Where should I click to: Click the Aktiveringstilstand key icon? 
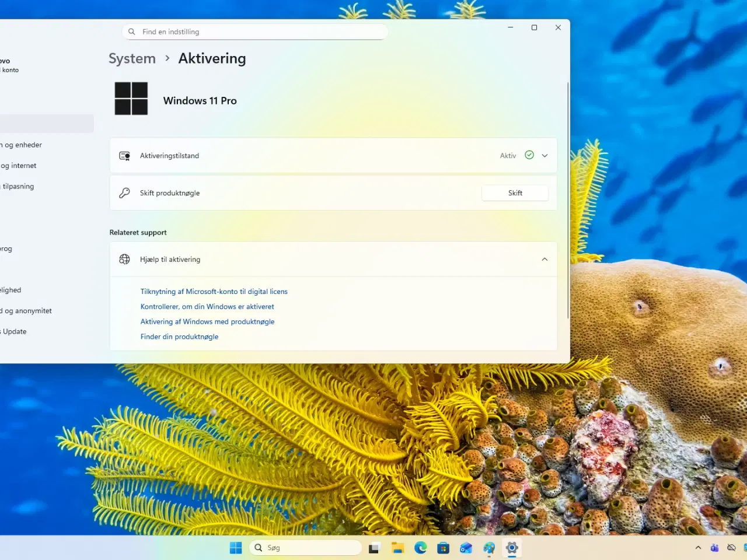click(x=124, y=155)
